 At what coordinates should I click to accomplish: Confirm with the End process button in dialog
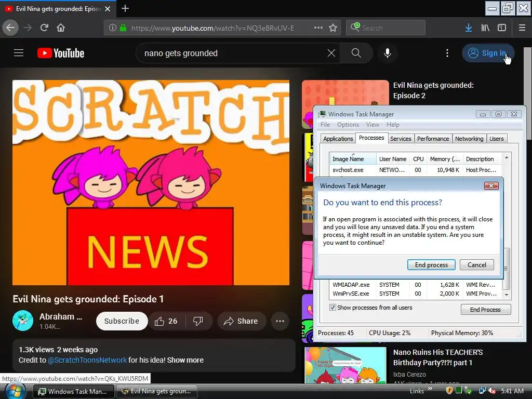click(431, 264)
